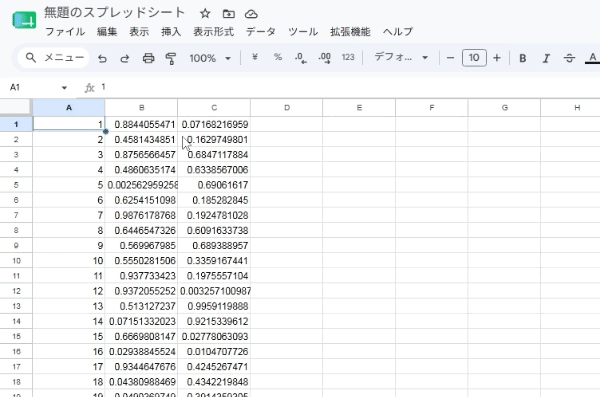Click the select-all corner box

(x=16, y=107)
